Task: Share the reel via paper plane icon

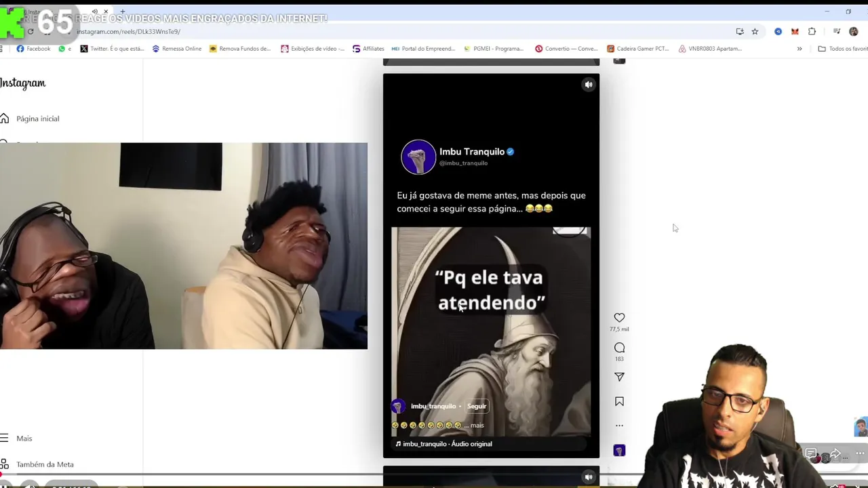Action: point(619,377)
